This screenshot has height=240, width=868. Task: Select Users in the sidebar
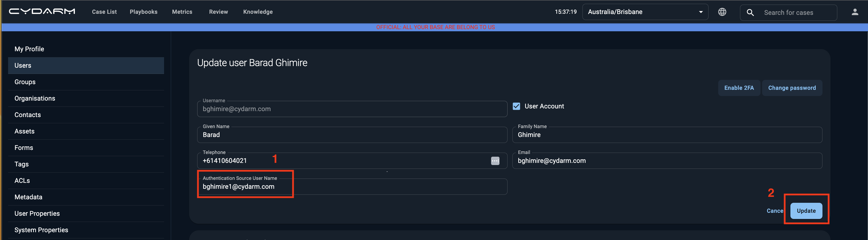[86, 65]
